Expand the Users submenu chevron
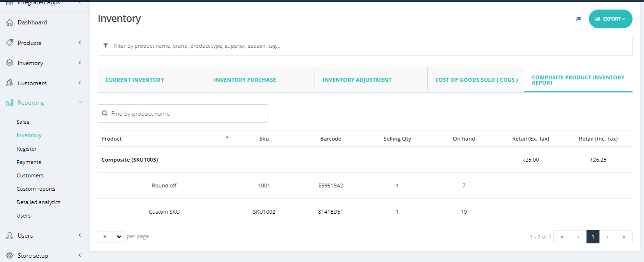 [80, 235]
